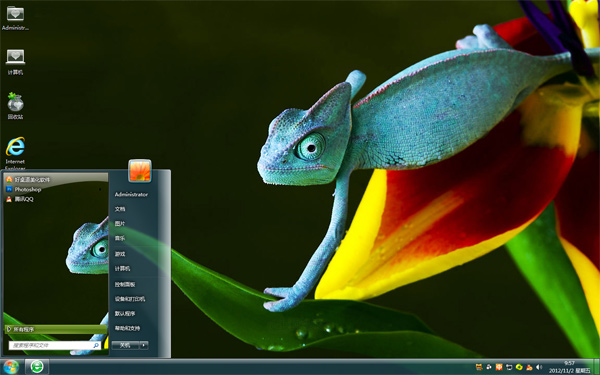This screenshot has height=375, width=600.
Task: Open 控制面板 in the Start menu
Action: coord(125,284)
